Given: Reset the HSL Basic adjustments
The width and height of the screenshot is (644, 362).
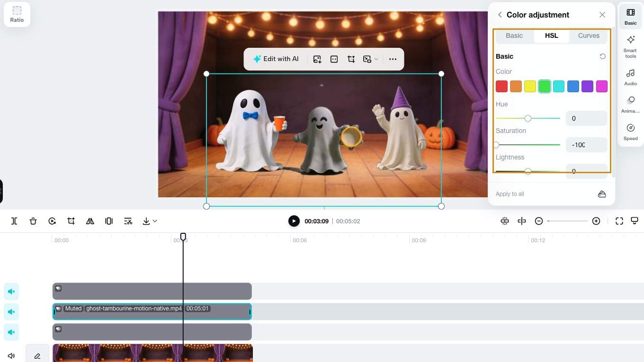Looking at the screenshot, I should click(602, 56).
